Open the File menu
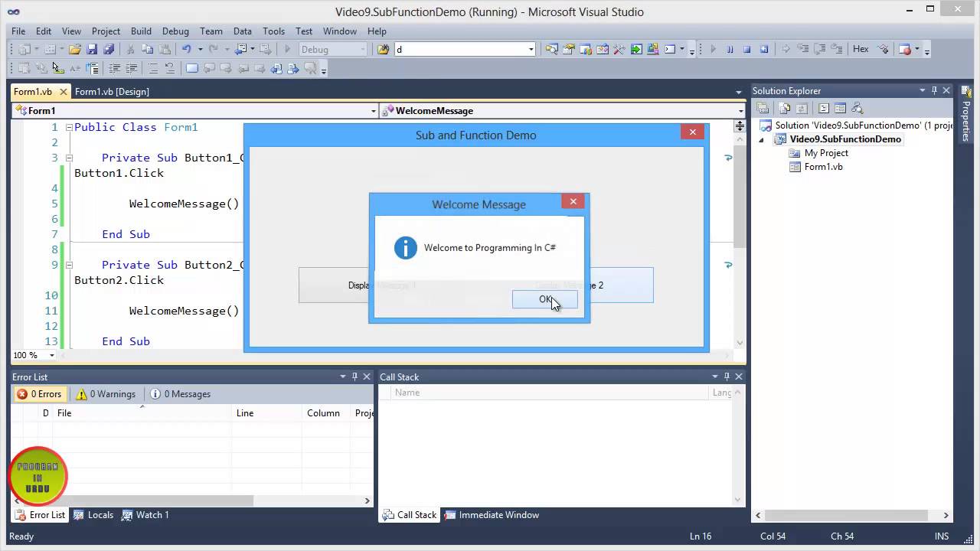The width and height of the screenshot is (980, 551). [18, 31]
